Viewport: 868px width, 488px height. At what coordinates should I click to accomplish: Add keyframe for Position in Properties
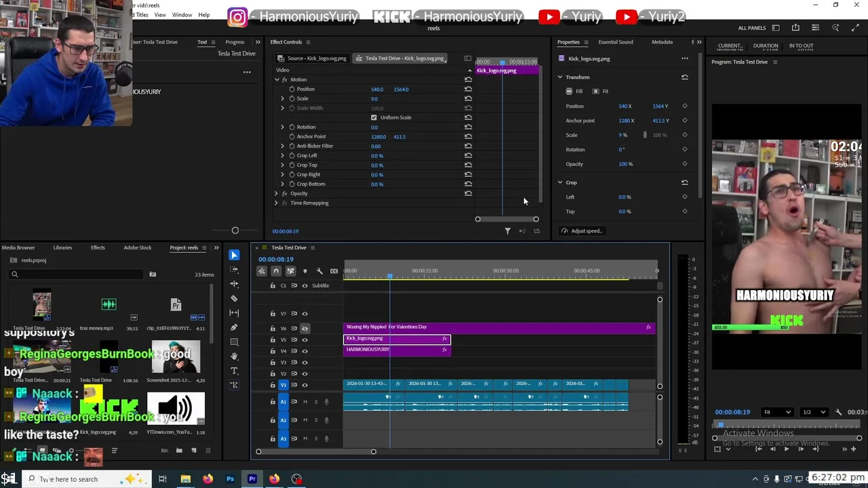[684, 106]
